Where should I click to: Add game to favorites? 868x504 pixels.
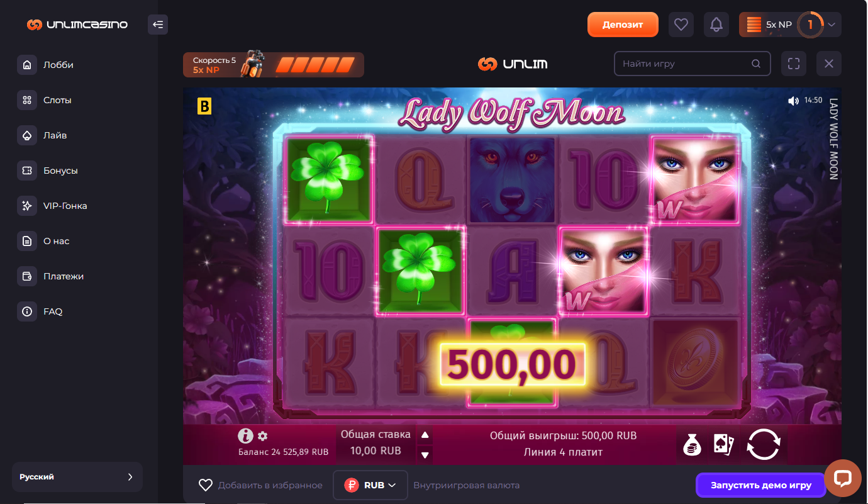(260, 485)
